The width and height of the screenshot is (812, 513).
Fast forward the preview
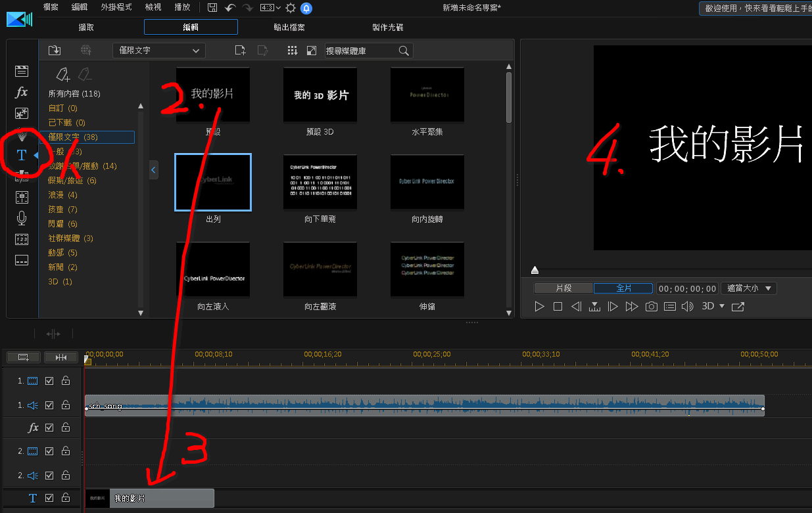pos(632,306)
